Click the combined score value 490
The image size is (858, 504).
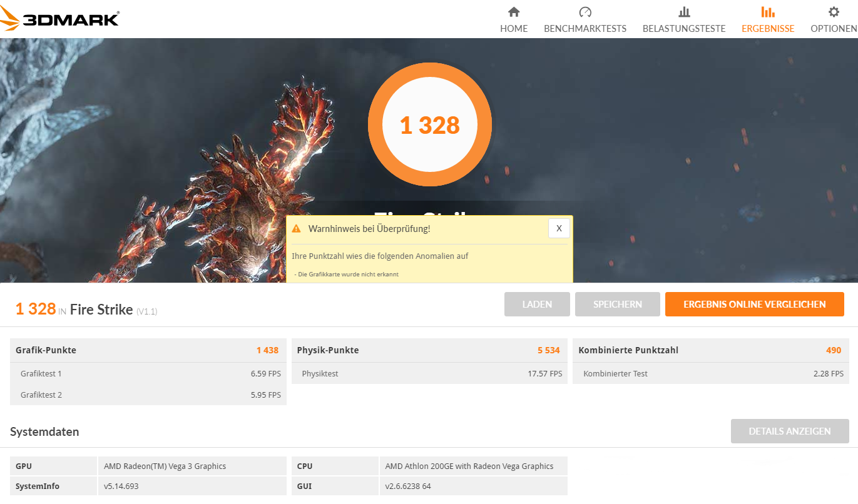coord(834,350)
